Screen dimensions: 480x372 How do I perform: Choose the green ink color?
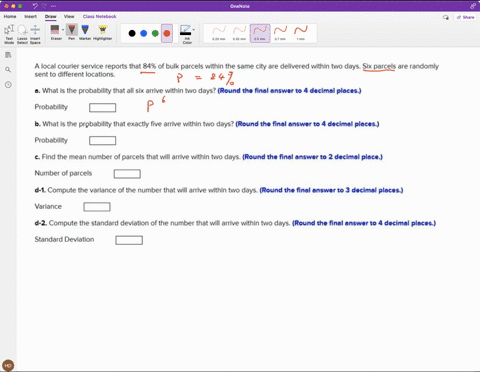click(x=155, y=33)
